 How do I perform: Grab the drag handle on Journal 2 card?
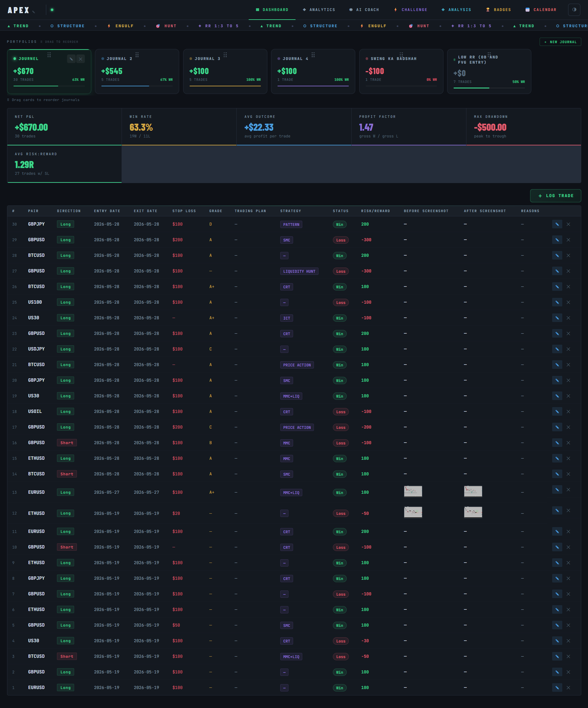(x=137, y=54)
